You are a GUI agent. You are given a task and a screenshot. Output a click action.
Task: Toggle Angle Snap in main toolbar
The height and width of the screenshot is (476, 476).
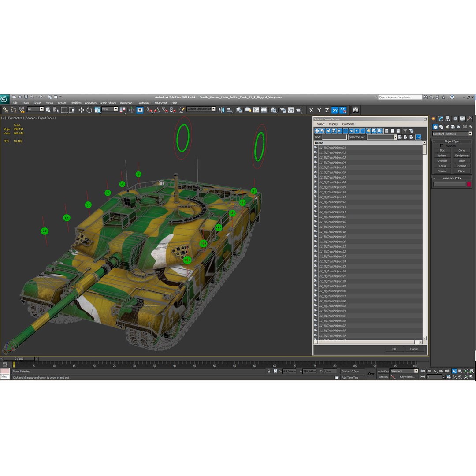(157, 110)
